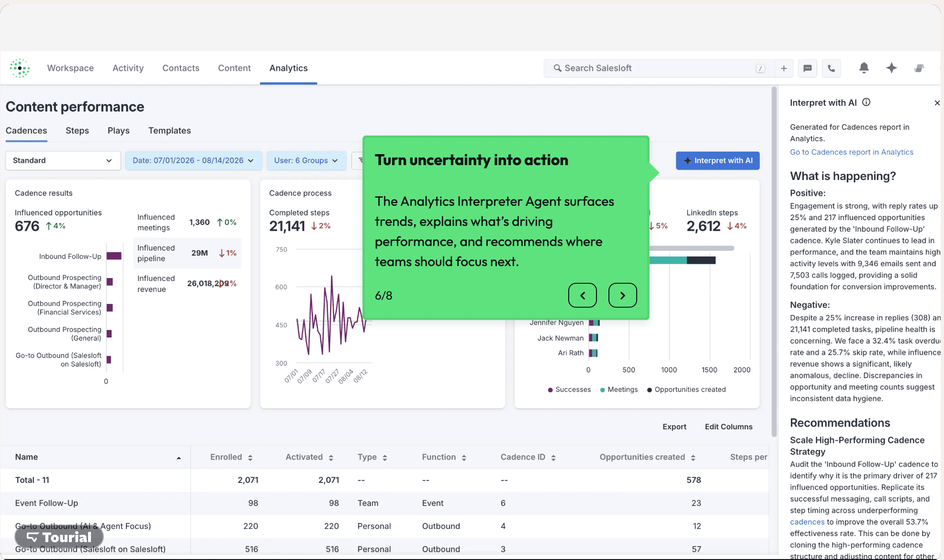This screenshot has height=560, width=944.
Task: Click Edit Columns
Action: (x=729, y=426)
